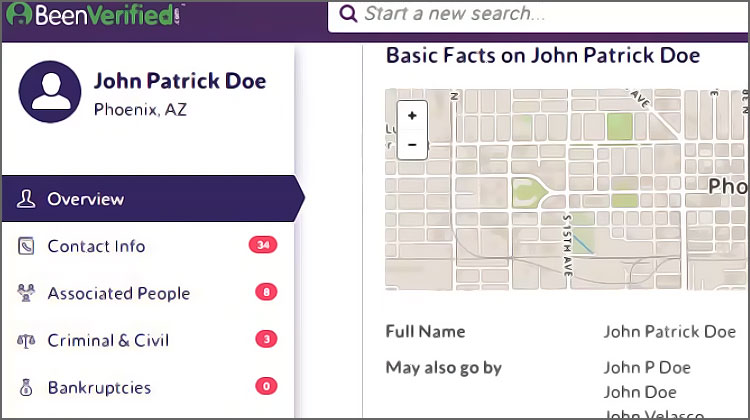
Task: Click the BeenVerified logo
Action: (x=94, y=14)
